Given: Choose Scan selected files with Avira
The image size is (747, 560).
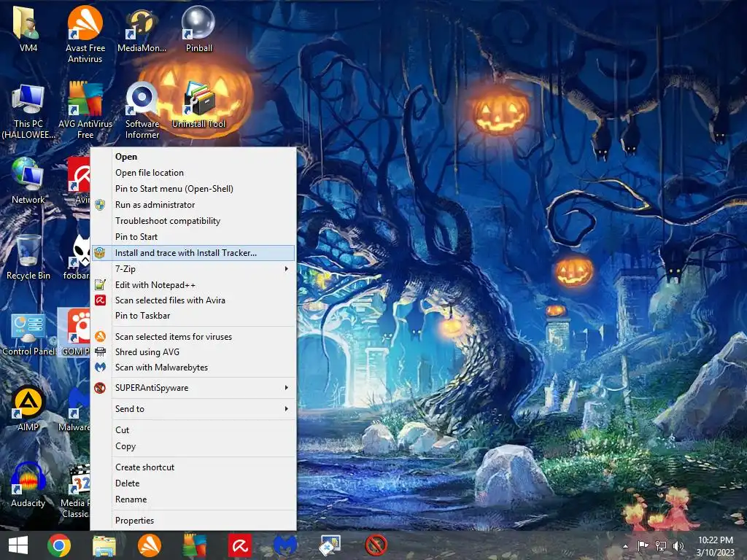Looking at the screenshot, I should point(193,300).
